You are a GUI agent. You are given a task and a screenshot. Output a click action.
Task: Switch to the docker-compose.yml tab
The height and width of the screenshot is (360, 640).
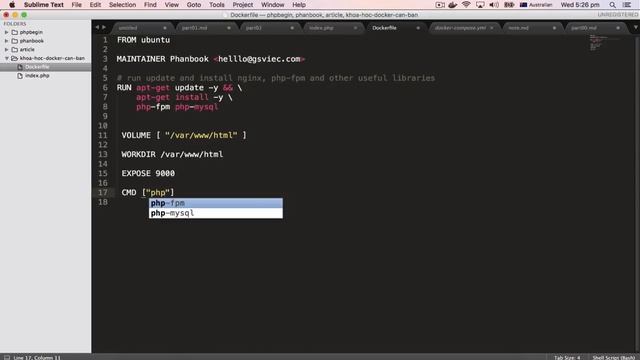(x=460, y=28)
